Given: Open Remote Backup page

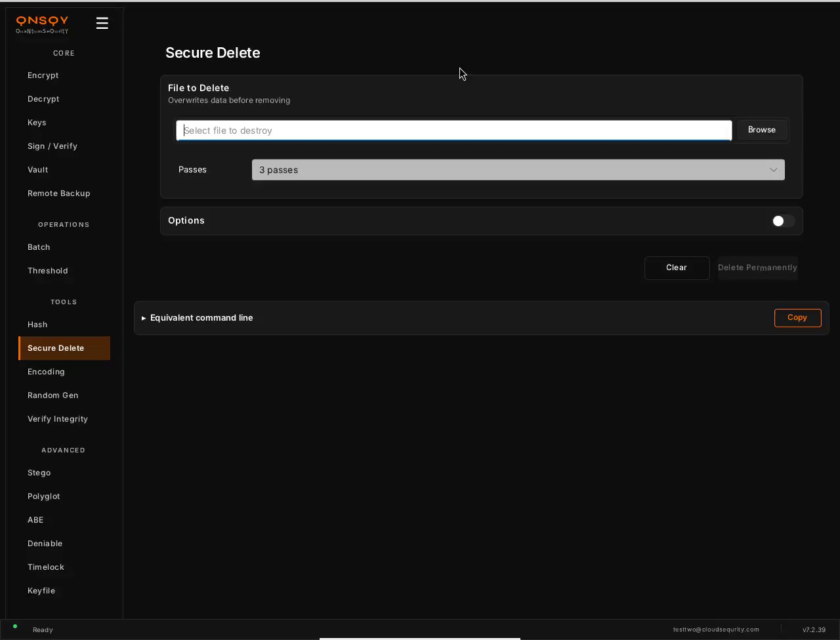Looking at the screenshot, I should [x=64, y=193].
